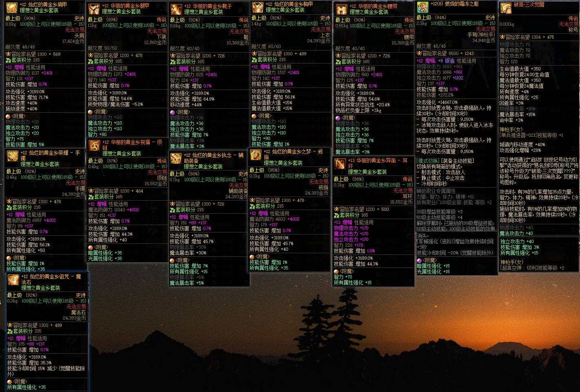Click '魔法防御力 4603 +4002' on the ring tooltip

[x=275, y=219]
